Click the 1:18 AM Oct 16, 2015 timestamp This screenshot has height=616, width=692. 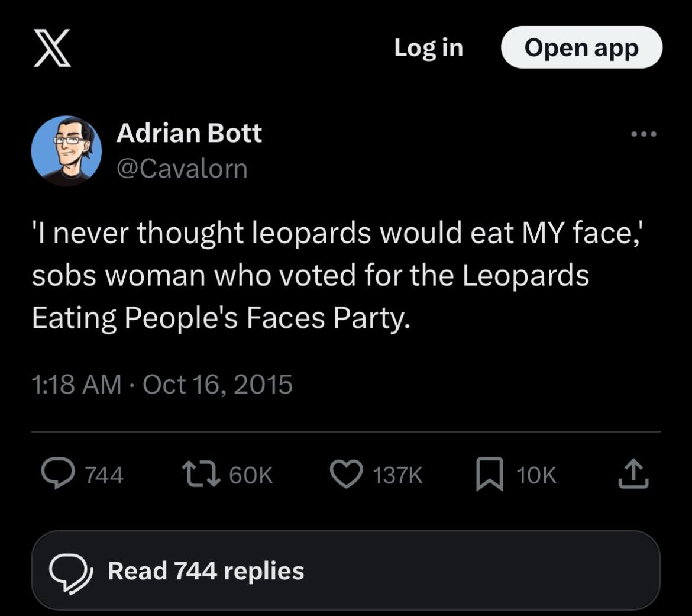point(161,384)
